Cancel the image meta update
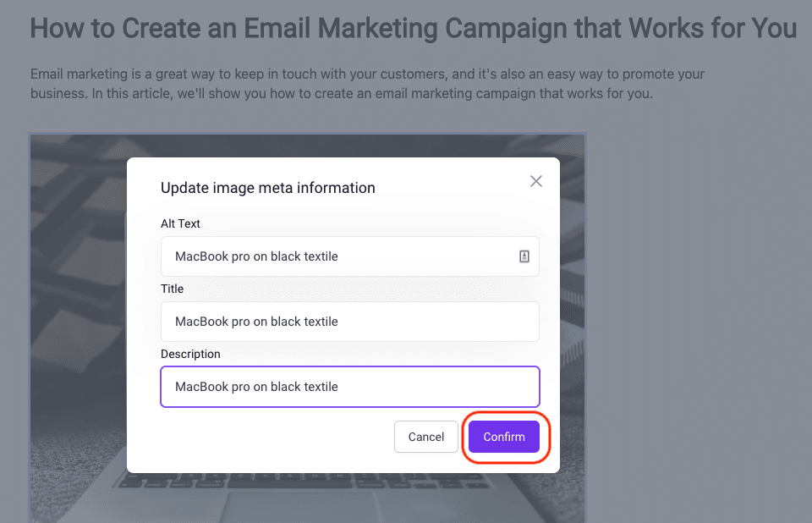The height and width of the screenshot is (523, 812). (x=426, y=437)
